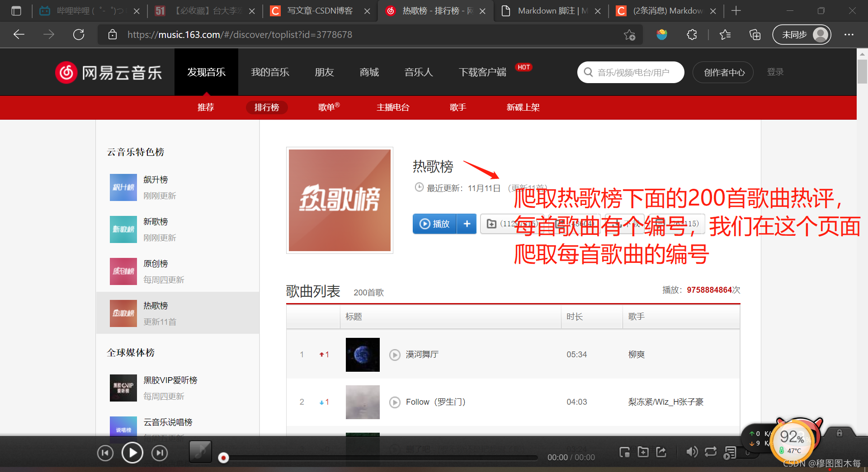Viewport: 868px width, 472px height.
Task: Open picture-in-picture mini player icon
Action: click(624, 452)
